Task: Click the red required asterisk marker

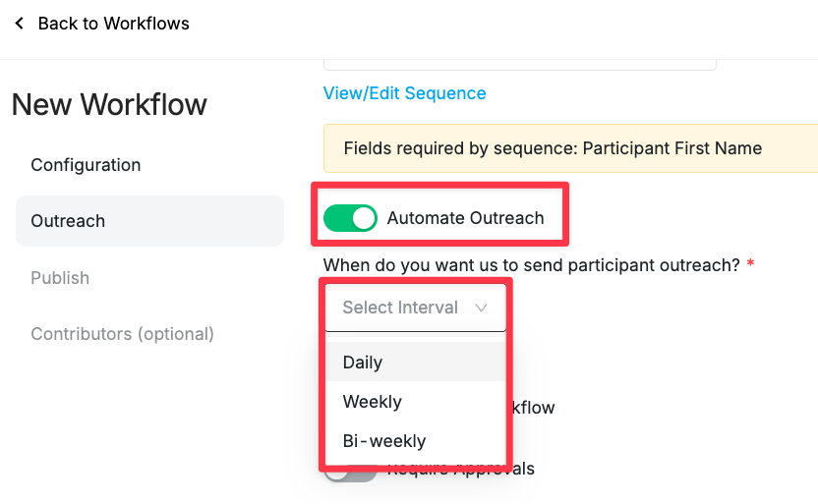Action: pos(750,262)
